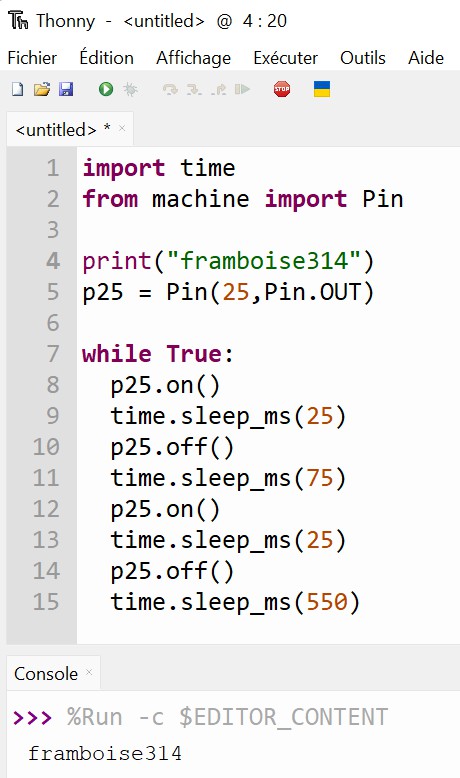Stop the running program with the STOP icon
This screenshot has width=460, height=778.
pos(282,89)
